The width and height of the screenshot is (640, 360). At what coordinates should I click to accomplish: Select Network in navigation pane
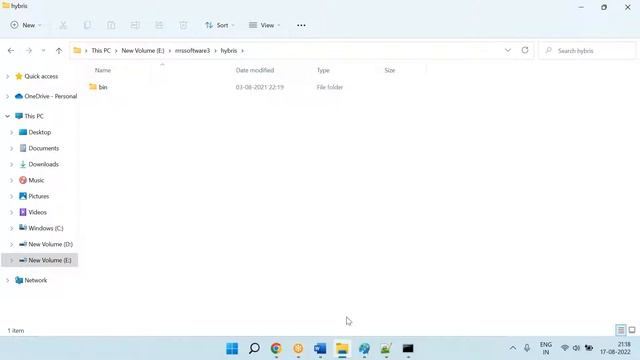pos(31,280)
